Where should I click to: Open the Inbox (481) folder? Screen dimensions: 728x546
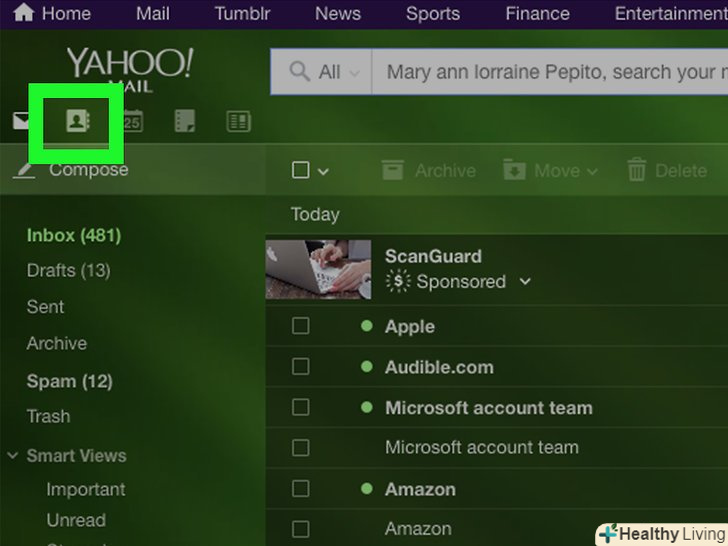(x=74, y=235)
